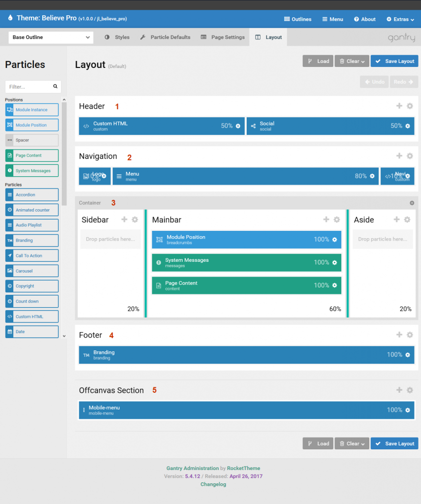
Task: Switch to the Styles tab
Action: 122,37
